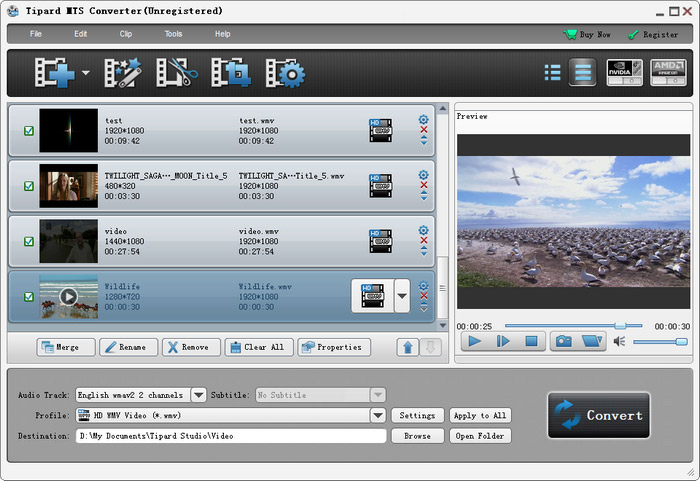The image size is (700, 481).
Task: Play the preview video
Action: (x=475, y=342)
